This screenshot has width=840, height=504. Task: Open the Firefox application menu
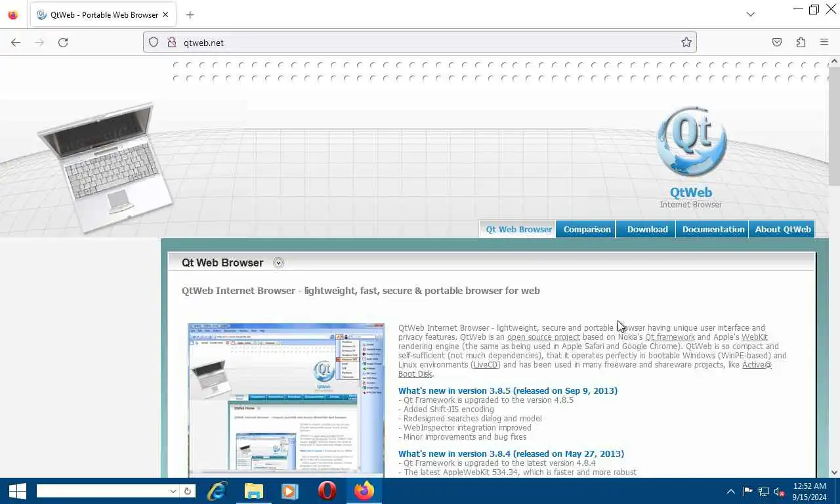click(x=824, y=42)
